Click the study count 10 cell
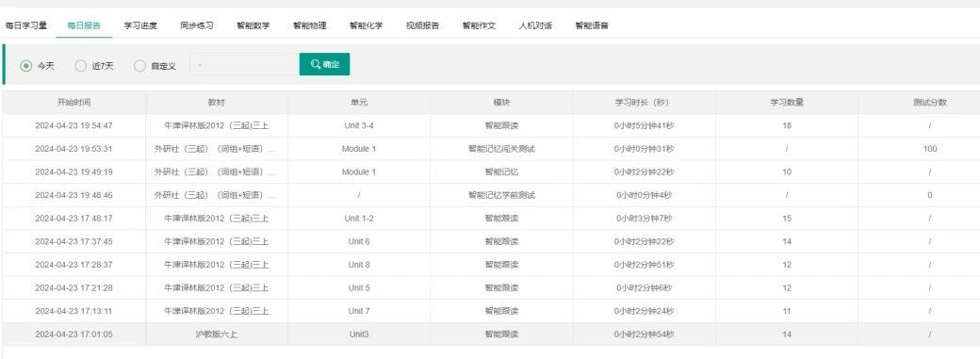 tap(786, 172)
